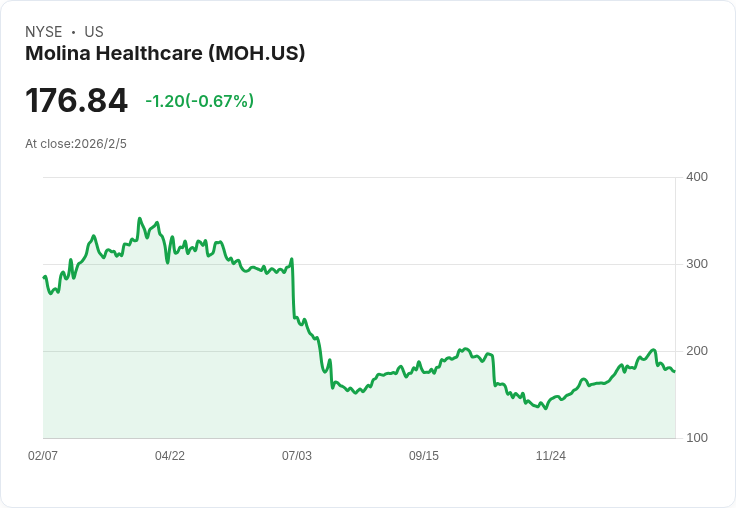736x508 pixels.
Task: Click the -1.20(-0.67%) price change
Action: click(x=199, y=101)
